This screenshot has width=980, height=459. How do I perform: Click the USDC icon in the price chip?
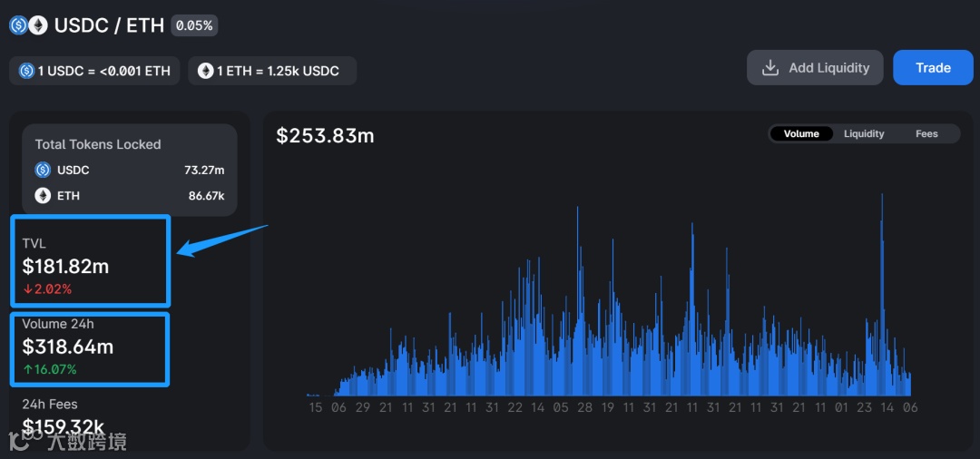pos(26,71)
